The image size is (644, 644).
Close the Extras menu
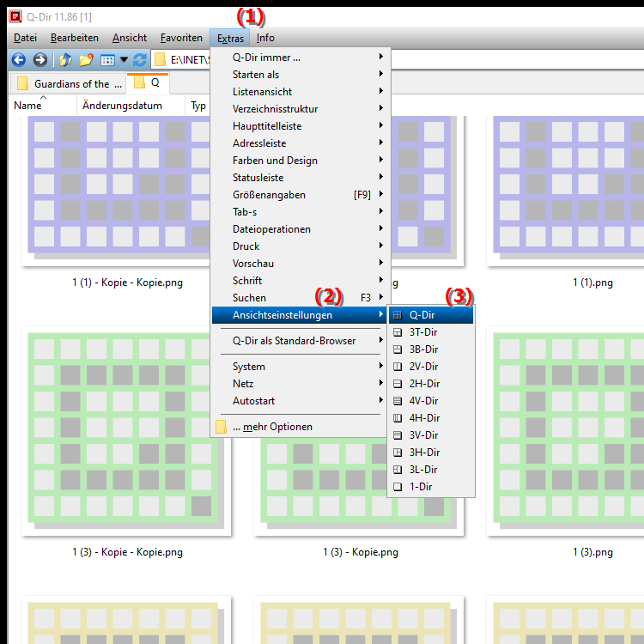click(x=230, y=38)
